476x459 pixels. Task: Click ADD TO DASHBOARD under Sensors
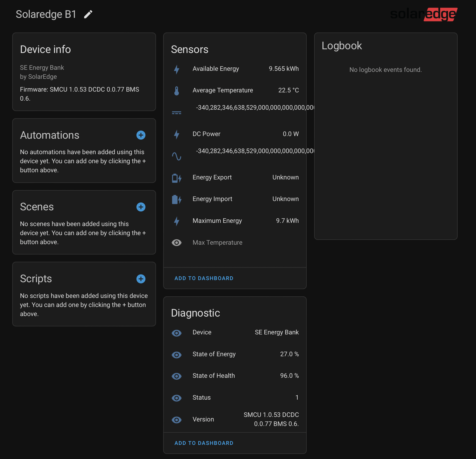coord(204,278)
